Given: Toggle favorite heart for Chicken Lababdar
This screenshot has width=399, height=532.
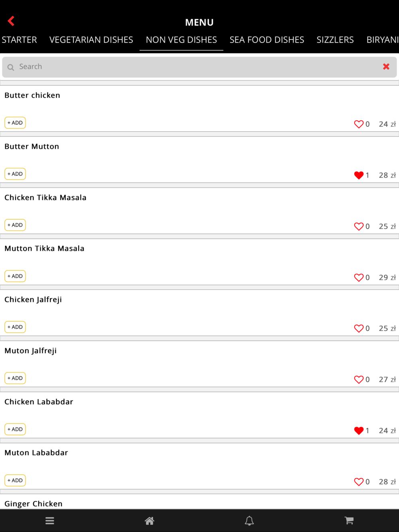Looking at the screenshot, I should [359, 430].
